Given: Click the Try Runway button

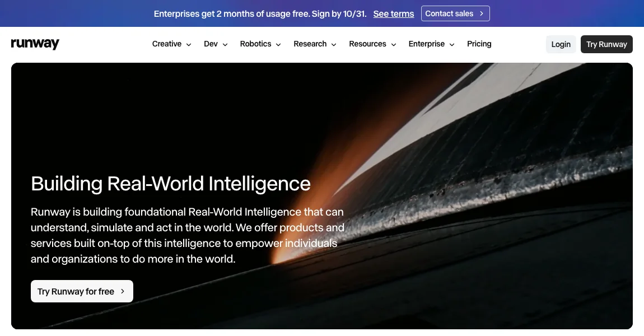Looking at the screenshot, I should [x=606, y=44].
